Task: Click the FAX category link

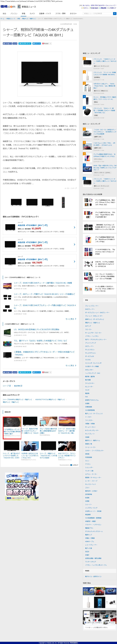Action: click(x=86, y=397)
